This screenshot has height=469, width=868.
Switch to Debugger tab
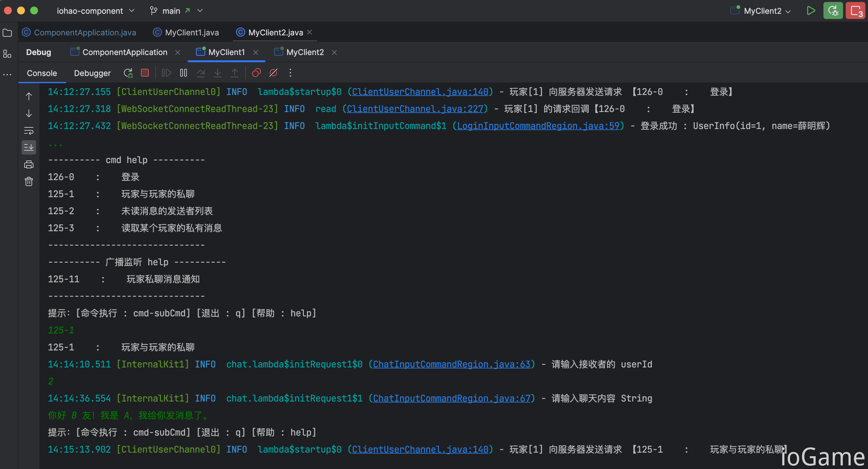[x=92, y=73]
